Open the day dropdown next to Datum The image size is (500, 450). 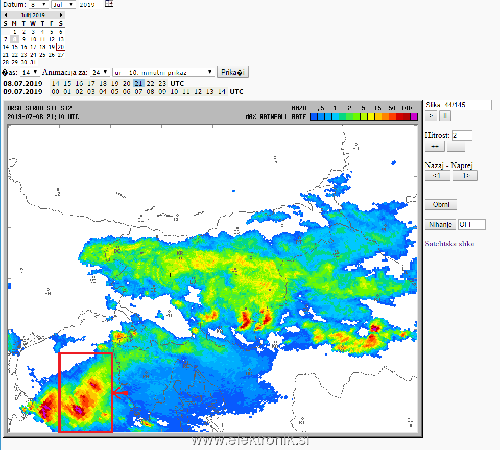39,4
